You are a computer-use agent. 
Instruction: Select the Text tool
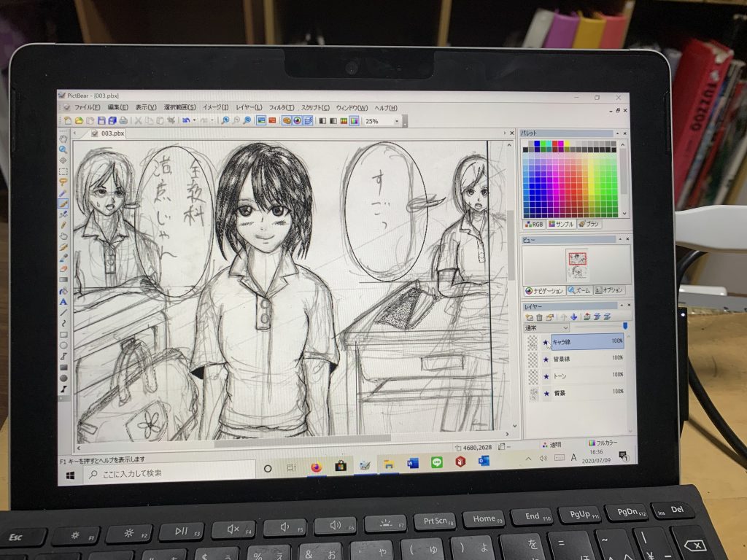pos(63,301)
